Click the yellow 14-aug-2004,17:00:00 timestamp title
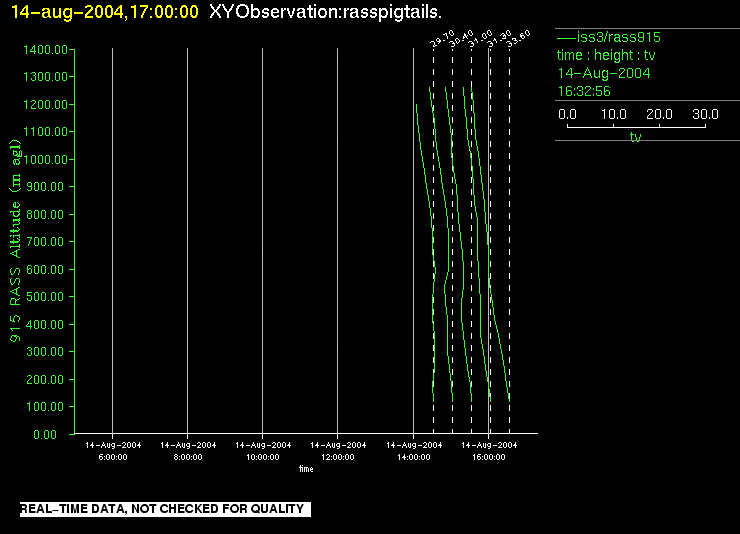Screen dimensions: 740x534 104,12
